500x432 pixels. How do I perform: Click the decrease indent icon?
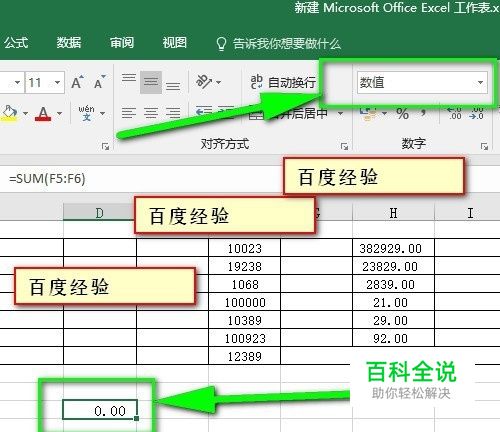(x=204, y=112)
